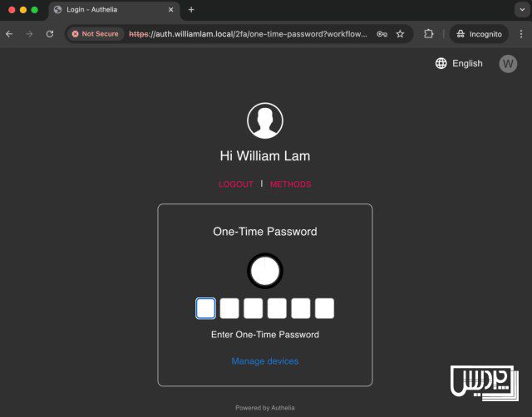Open the browser extensions puzzle icon

429,34
